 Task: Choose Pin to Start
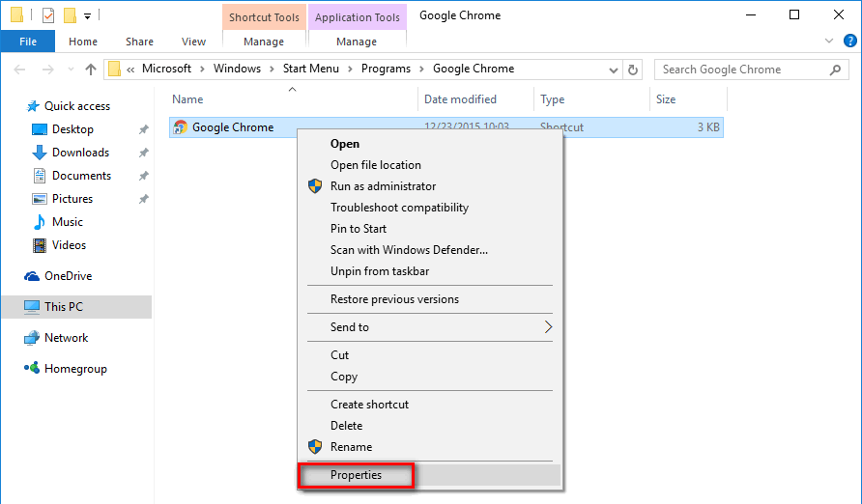click(x=430, y=229)
